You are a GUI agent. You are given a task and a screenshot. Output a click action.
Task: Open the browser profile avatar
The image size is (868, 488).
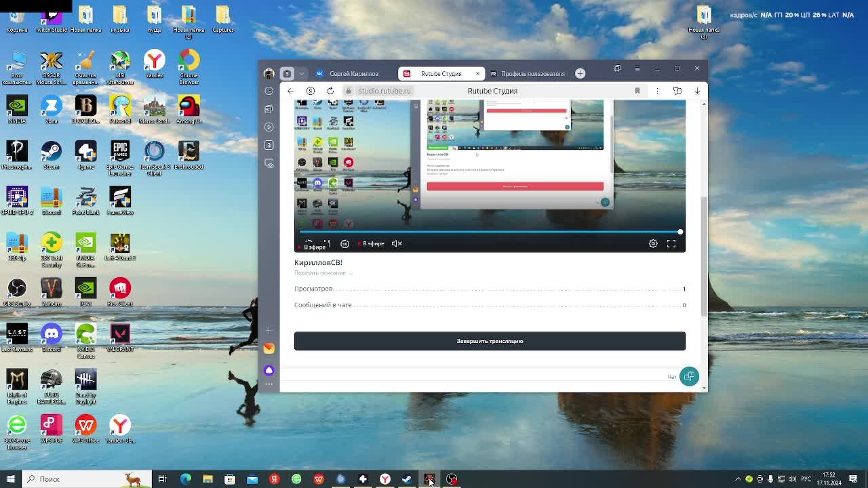[269, 73]
